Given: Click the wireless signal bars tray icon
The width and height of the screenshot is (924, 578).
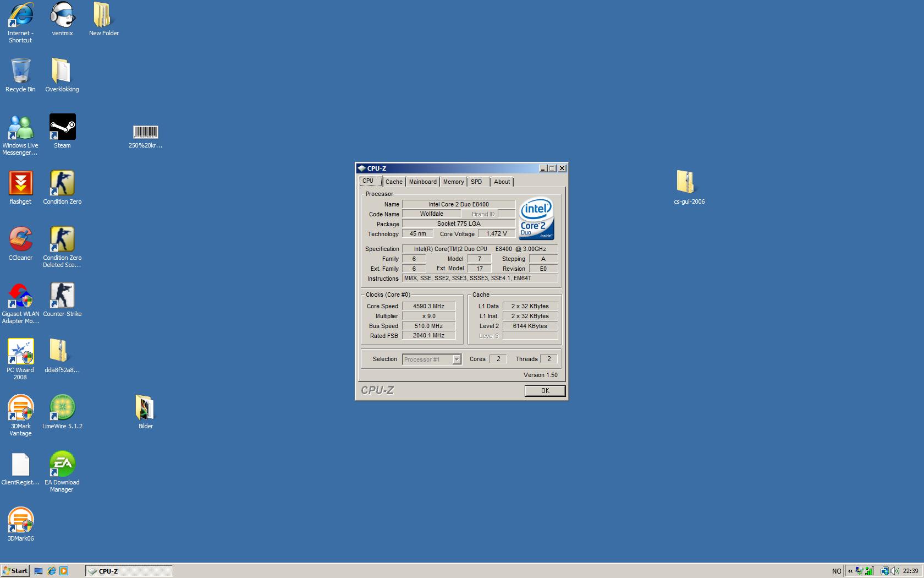Looking at the screenshot, I should [870, 571].
